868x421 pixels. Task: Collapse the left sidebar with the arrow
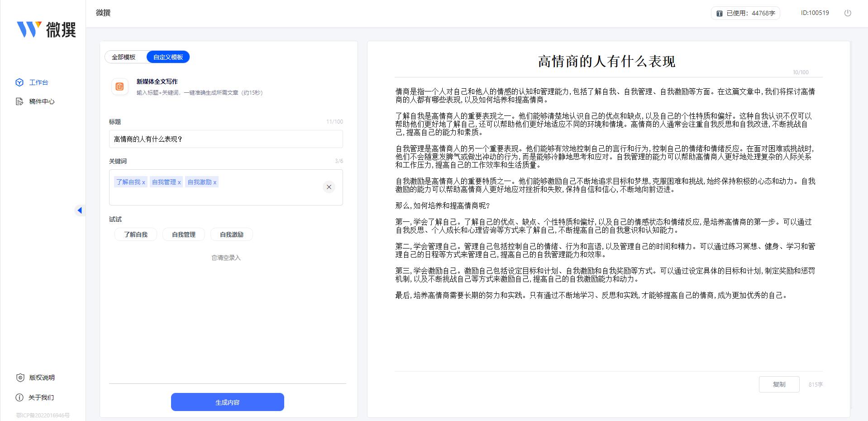(x=80, y=210)
